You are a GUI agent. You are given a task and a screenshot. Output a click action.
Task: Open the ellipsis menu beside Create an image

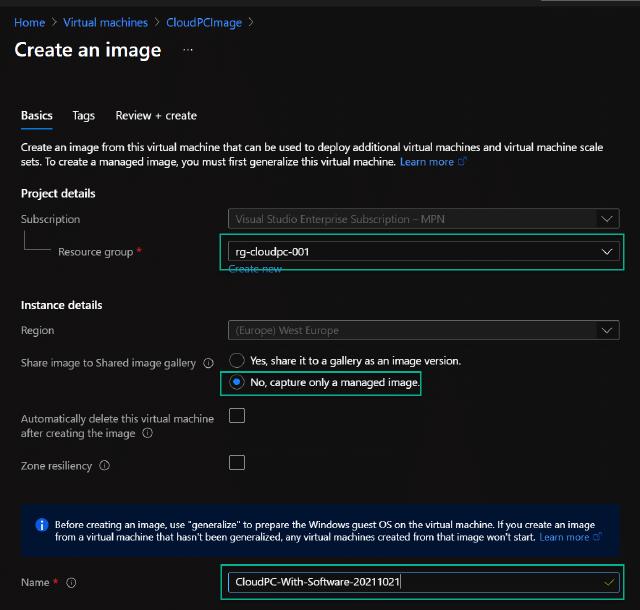(x=188, y=50)
